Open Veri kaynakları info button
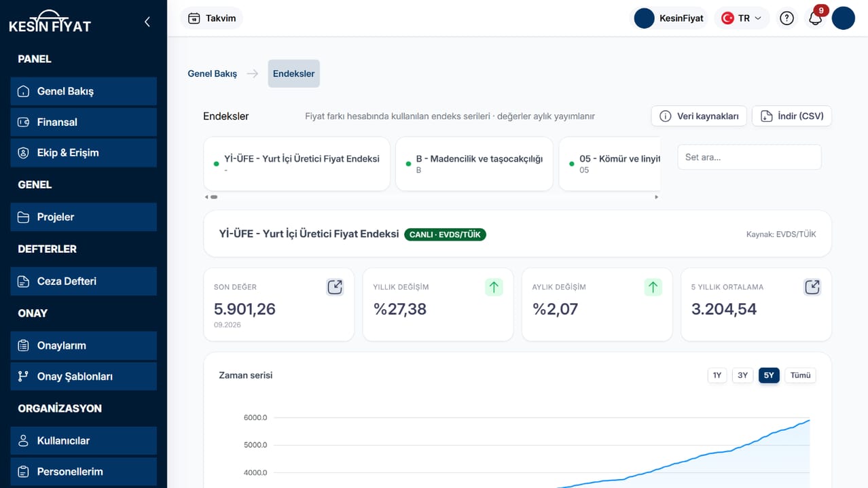Viewport: 868px width, 488px height. (x=699, y=116)
